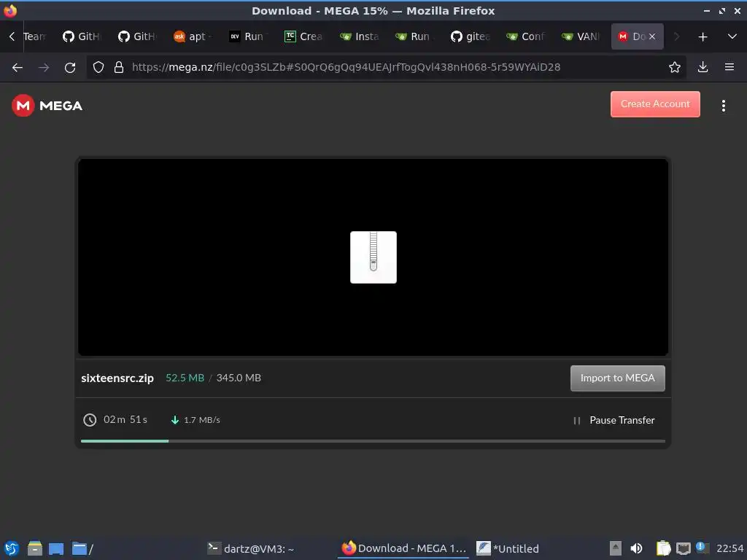The image size is (747, 560).
Task: Click the zip file preview icon
Action: (x=373, y=257)
